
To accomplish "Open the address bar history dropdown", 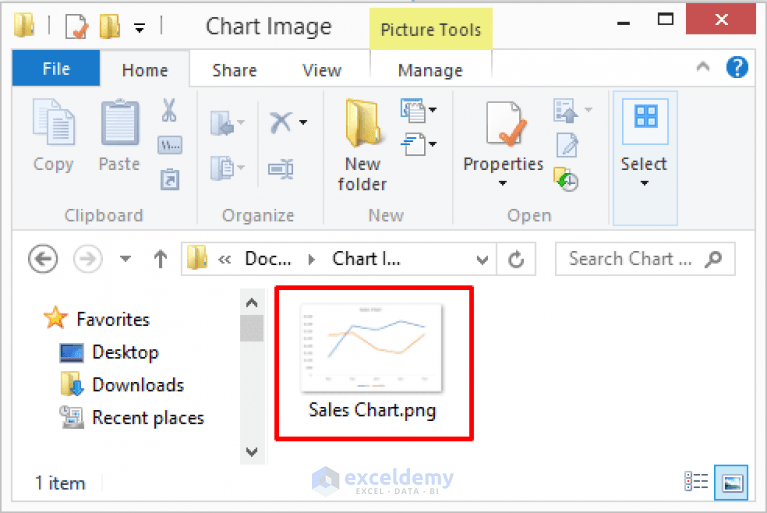I will click(483, 259).
